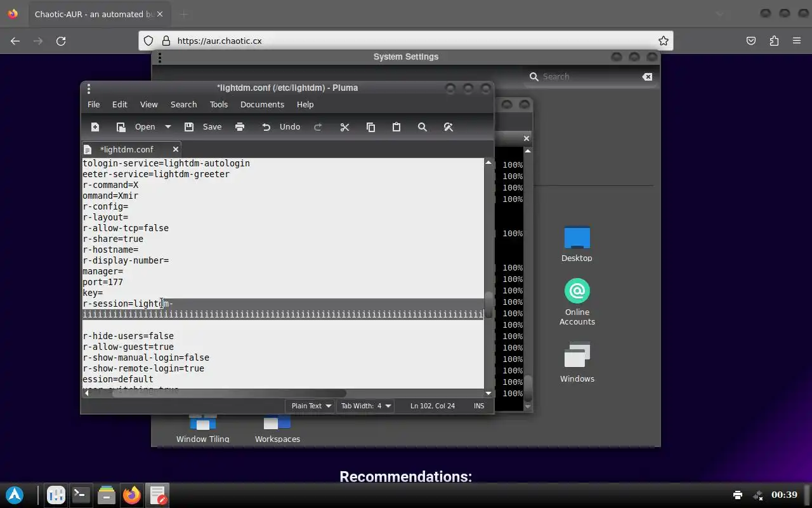Viewport: 812px width, 508px height.
Task: Open the file manager taskbar icon
Action: [107, 495]
